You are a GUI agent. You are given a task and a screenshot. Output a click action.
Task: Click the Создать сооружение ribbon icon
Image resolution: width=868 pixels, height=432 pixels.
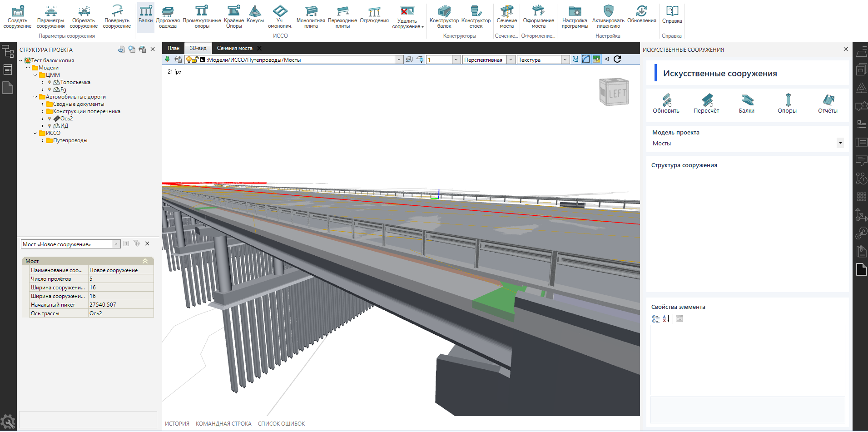17,17
